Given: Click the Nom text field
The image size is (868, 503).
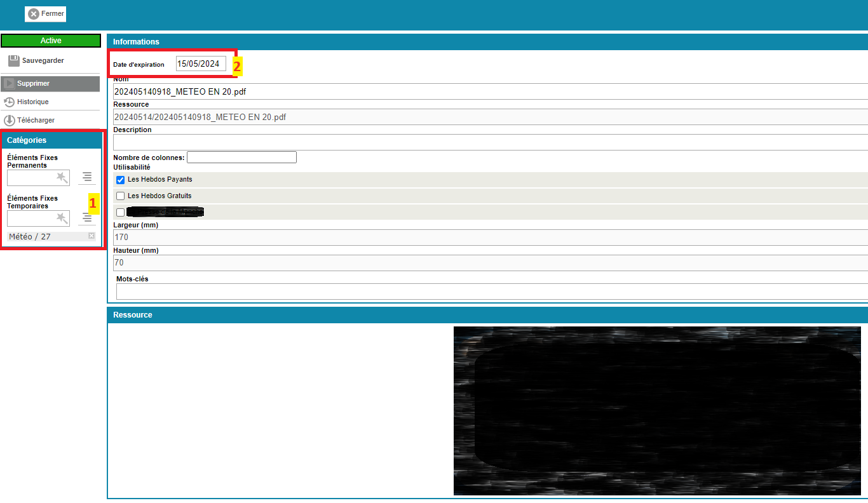Looking at the screenshot, I should coord(489,91).
